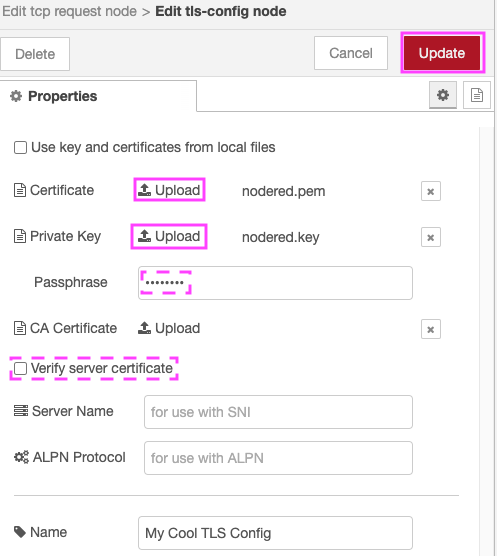Upload a CA Certificate file

(169, 328)
